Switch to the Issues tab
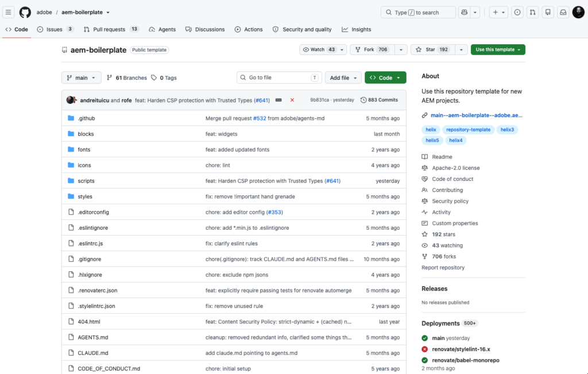This screenshot has width=588, height=374. click(56, 29)
